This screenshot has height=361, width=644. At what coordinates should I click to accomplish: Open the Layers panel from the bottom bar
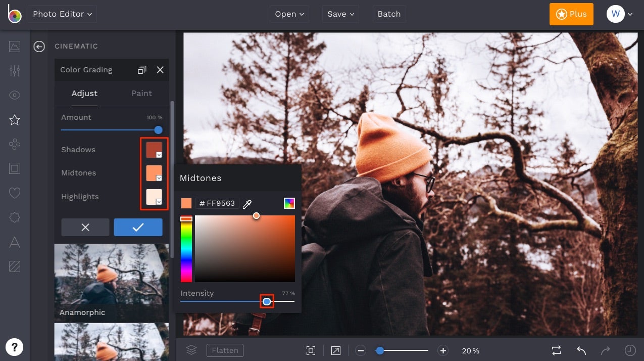pos(191,350)
